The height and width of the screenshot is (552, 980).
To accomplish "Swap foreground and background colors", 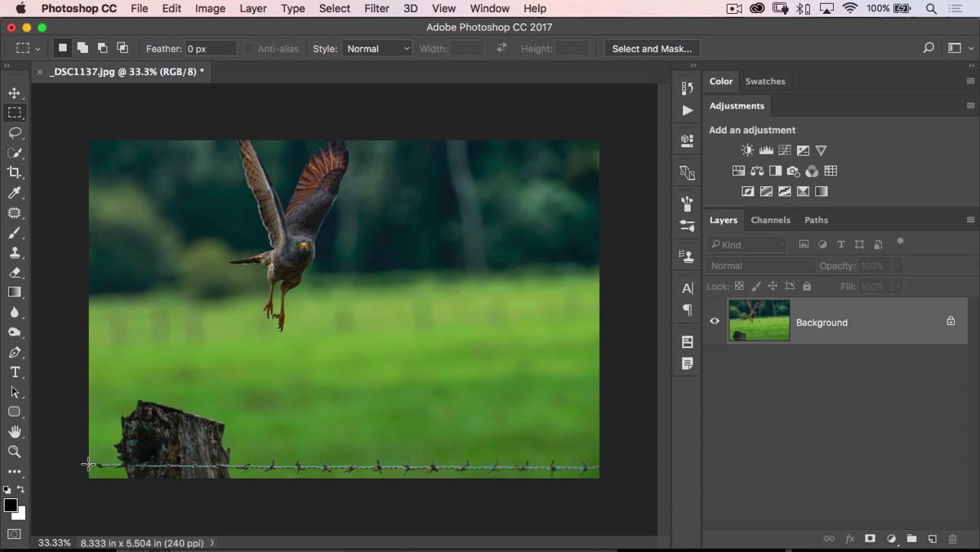I will coord(20,489).
